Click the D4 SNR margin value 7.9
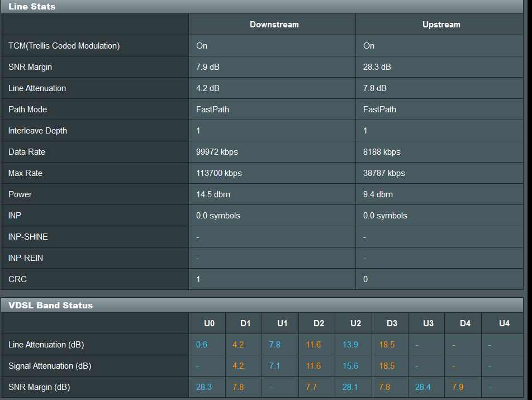532x400 pixels. pyautogui.click(x=457, y=387)
